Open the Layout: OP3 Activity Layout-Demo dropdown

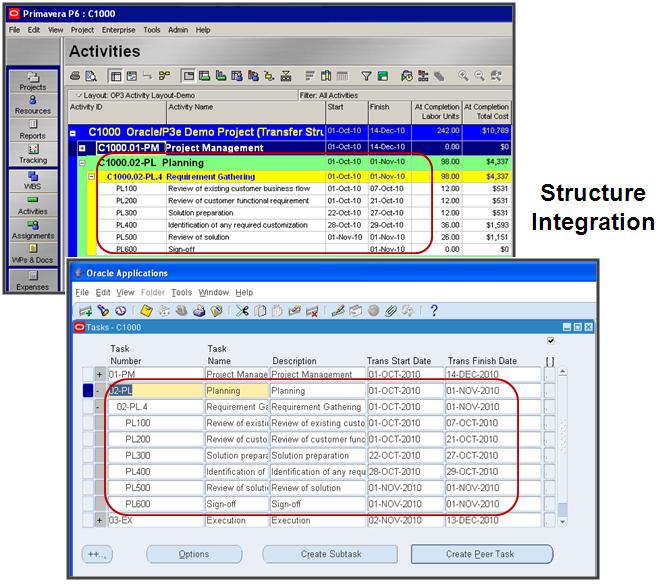(79, 95)
